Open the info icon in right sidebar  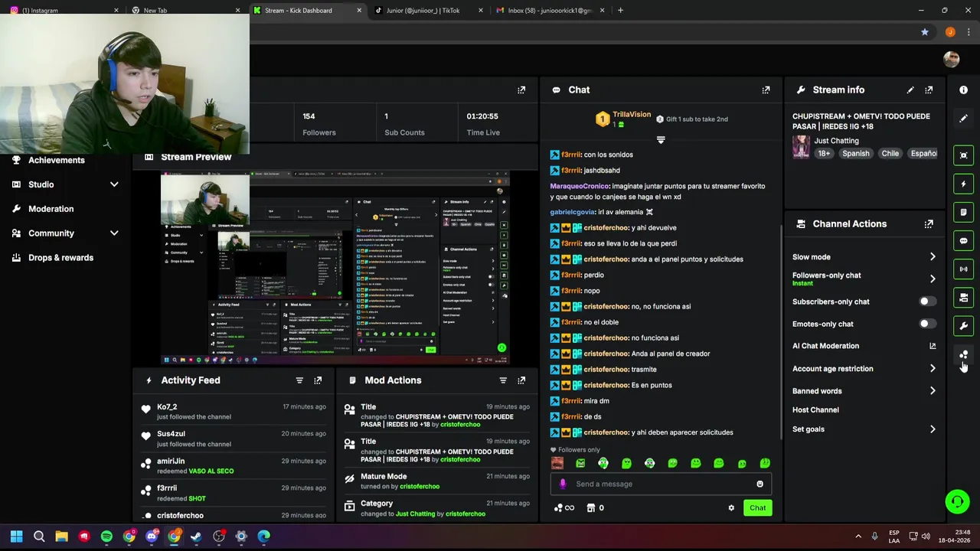pyautogui.click(x=963, y=90)
